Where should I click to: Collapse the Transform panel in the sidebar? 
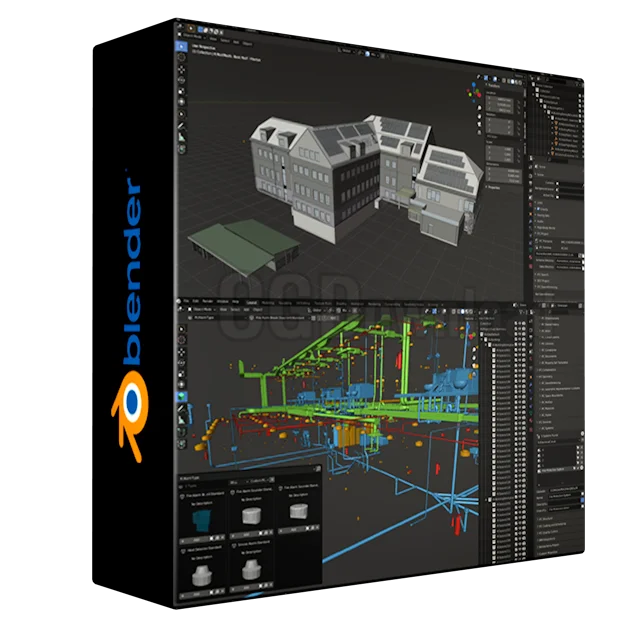pyautogui.click(x=493, y=85)
